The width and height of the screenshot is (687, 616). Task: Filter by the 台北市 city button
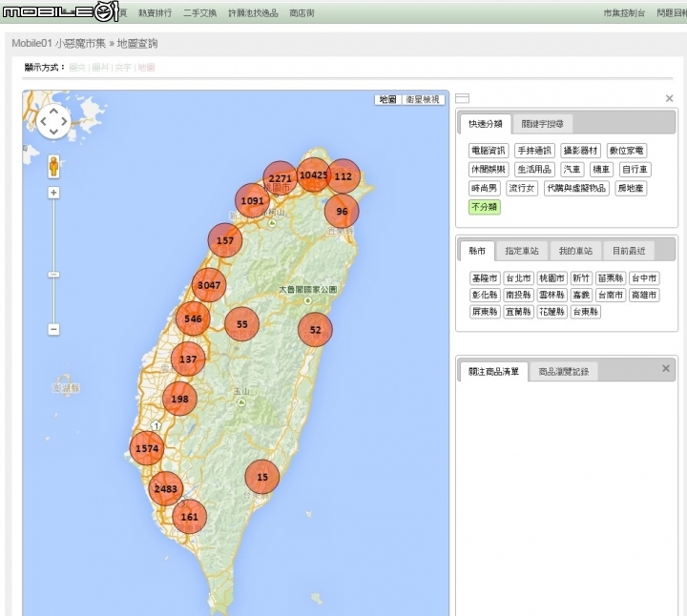pos(517,277)
